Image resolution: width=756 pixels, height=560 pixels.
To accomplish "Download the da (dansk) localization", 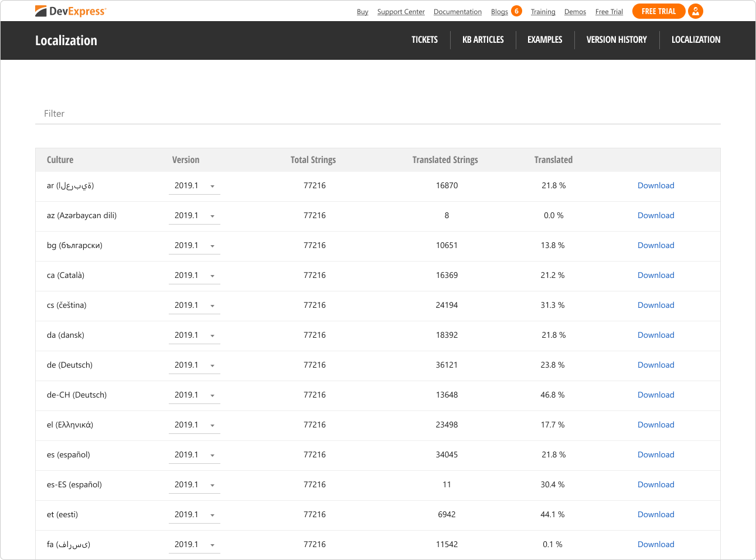I will coord(656,335).
